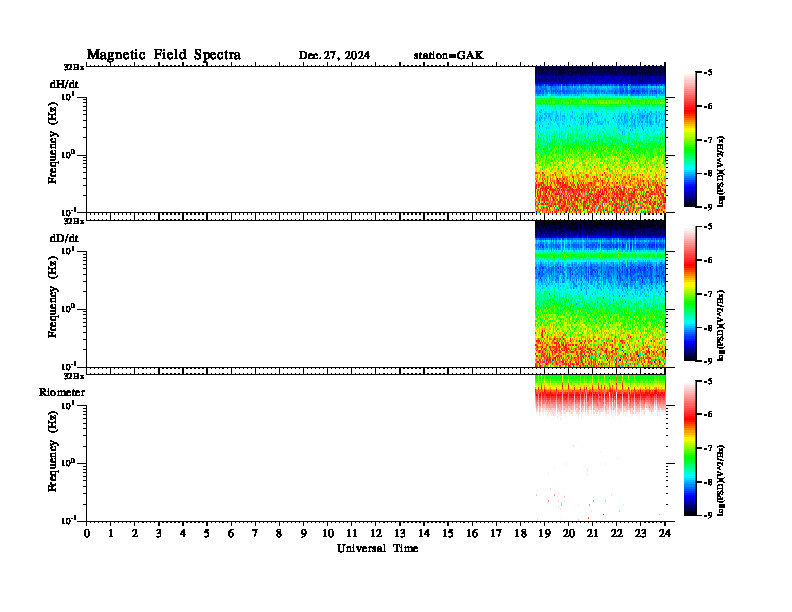
Task: Select the "dD/dt" panel label
Action: point(64,238)
